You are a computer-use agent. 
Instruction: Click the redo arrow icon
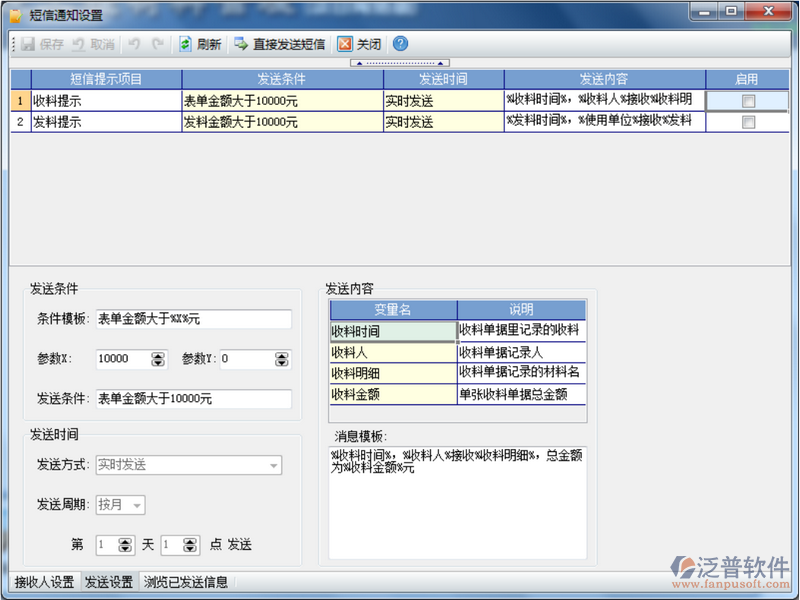157,44
